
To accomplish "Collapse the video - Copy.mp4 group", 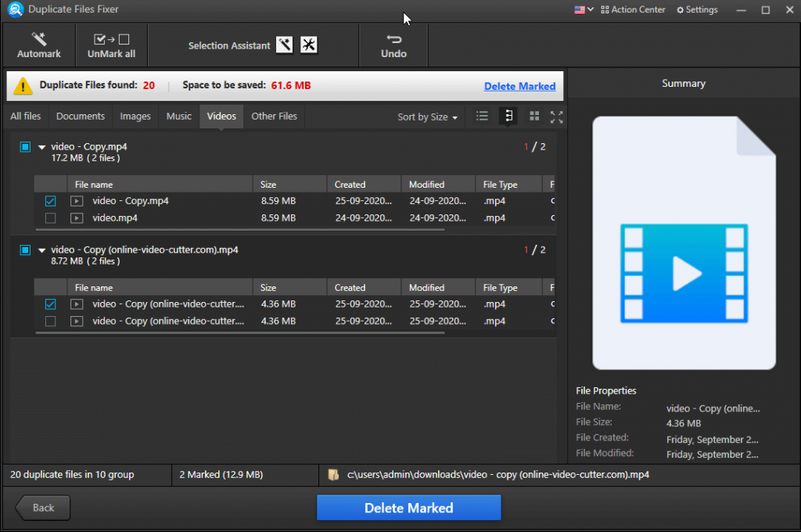I will coord(42,147).
